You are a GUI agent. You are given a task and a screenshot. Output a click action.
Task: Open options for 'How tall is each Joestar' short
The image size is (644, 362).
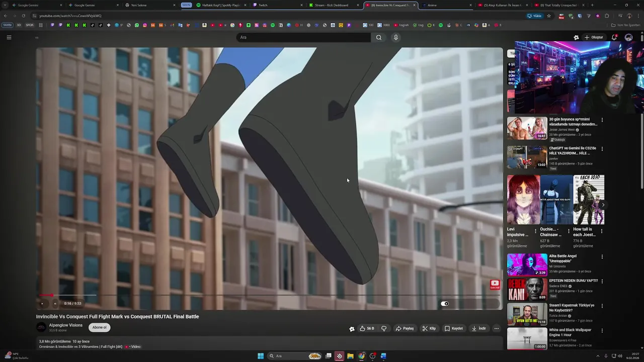pos(602,231)
